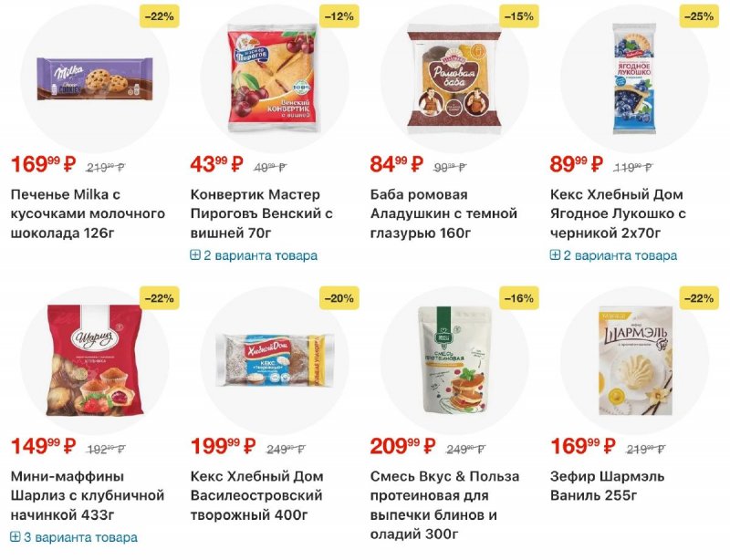The image size is (730, 560).
Task: Show 3 variants of Шарлиз mini-muffins
Action: tap(74, 537)
